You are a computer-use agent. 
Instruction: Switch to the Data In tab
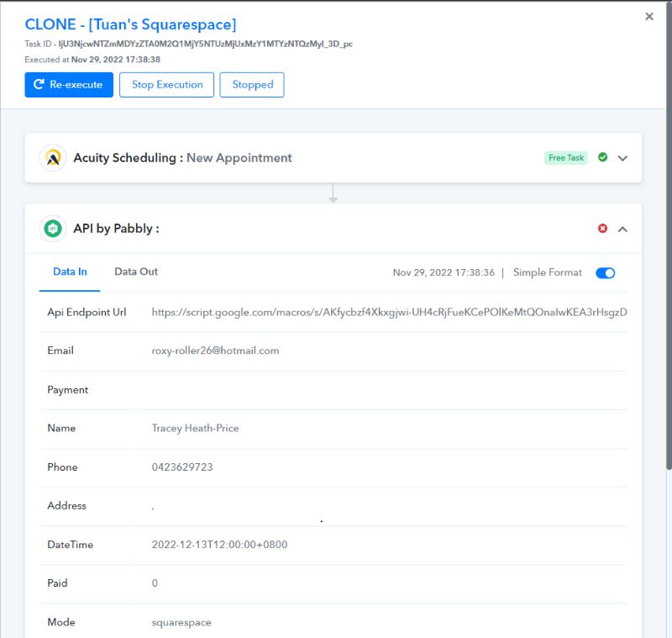coord(70,272)
